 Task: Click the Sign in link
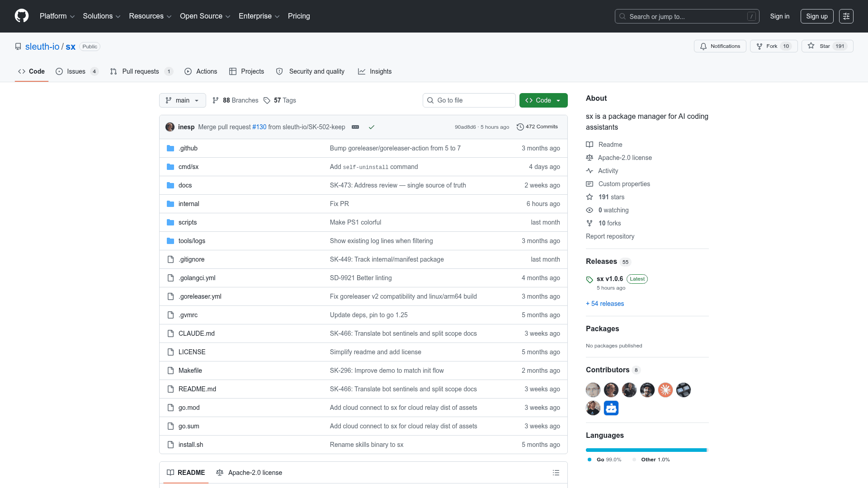(x=780, y=16)
